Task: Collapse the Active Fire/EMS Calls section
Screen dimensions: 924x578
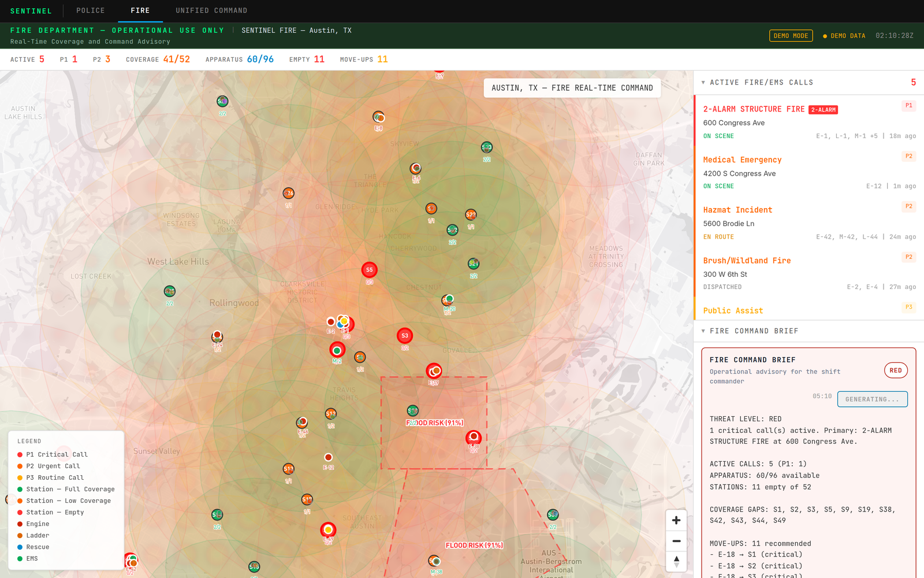Action: click(x=703, y=83)
